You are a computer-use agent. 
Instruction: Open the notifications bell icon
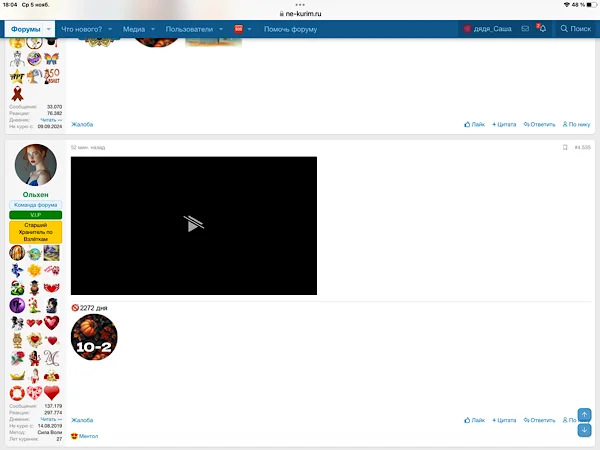click(541, 29)
